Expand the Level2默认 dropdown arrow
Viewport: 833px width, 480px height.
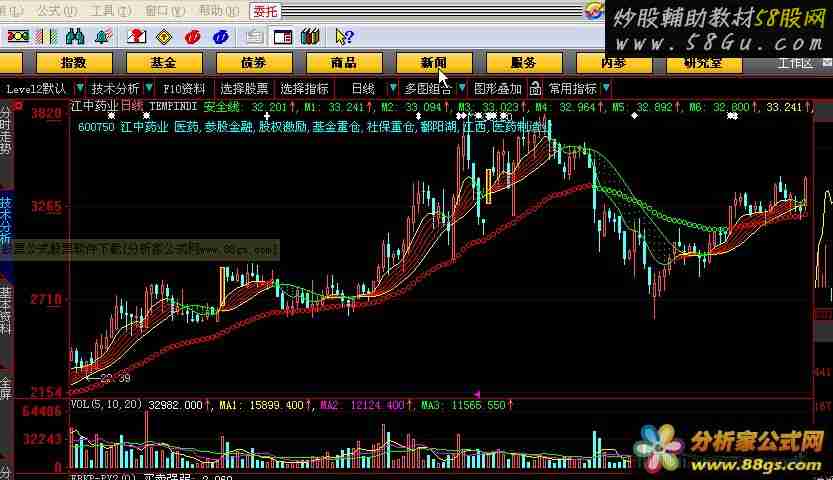tap(80, 88)
